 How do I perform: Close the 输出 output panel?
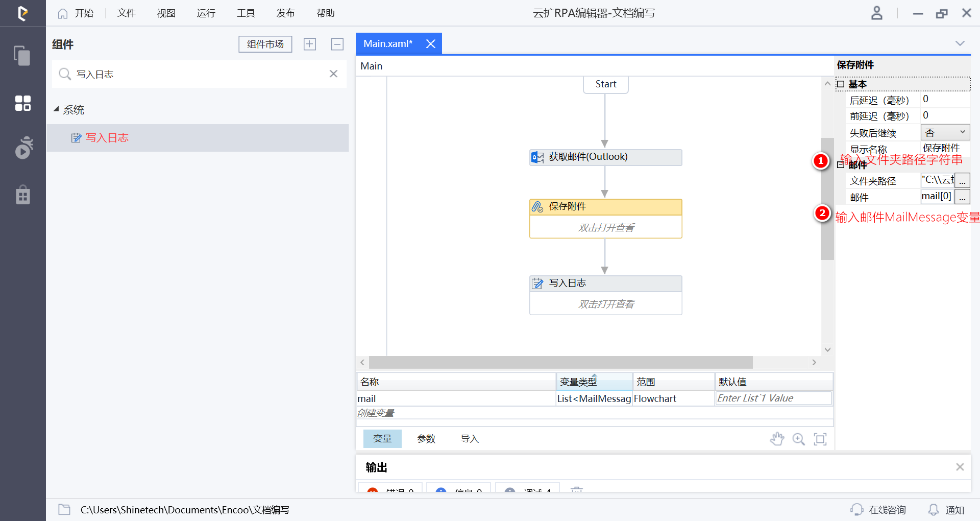960,467
